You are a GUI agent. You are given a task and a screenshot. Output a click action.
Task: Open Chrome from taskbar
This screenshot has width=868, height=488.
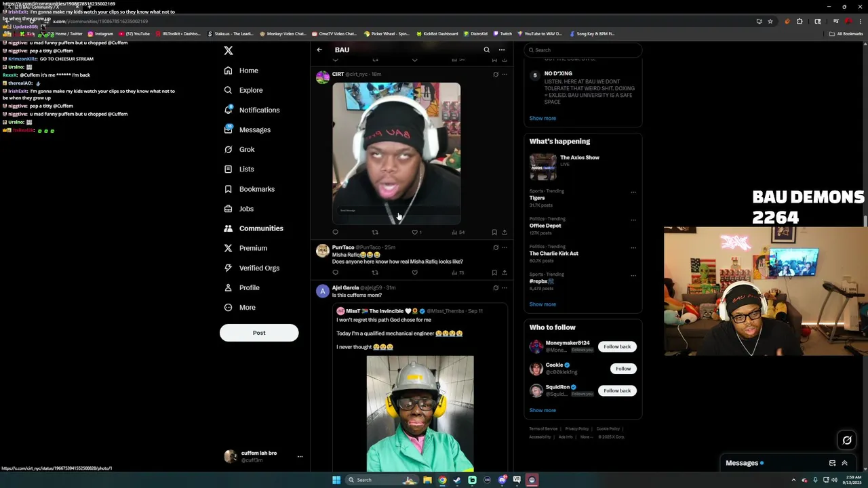pyautogui.click(x=442, y=480)
